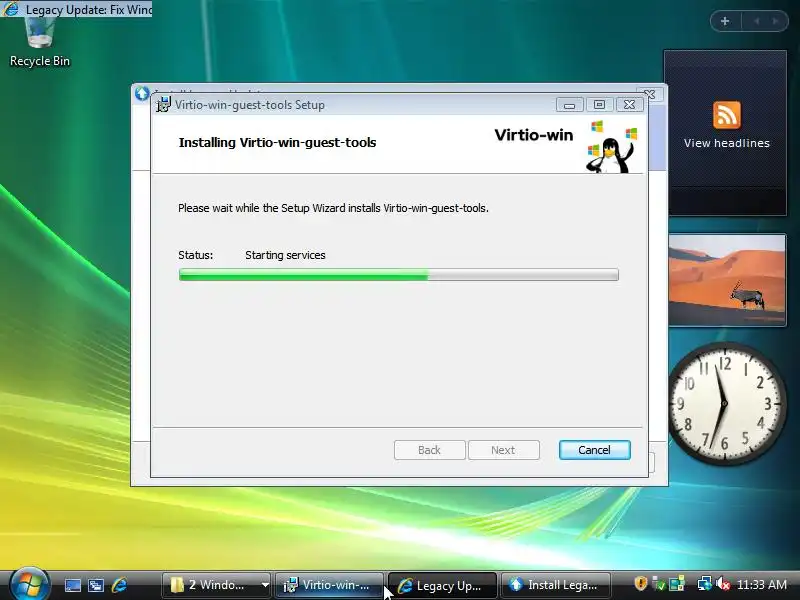
Task: Switch to Virtio-win taskbar button
Action: coord(330,585)
